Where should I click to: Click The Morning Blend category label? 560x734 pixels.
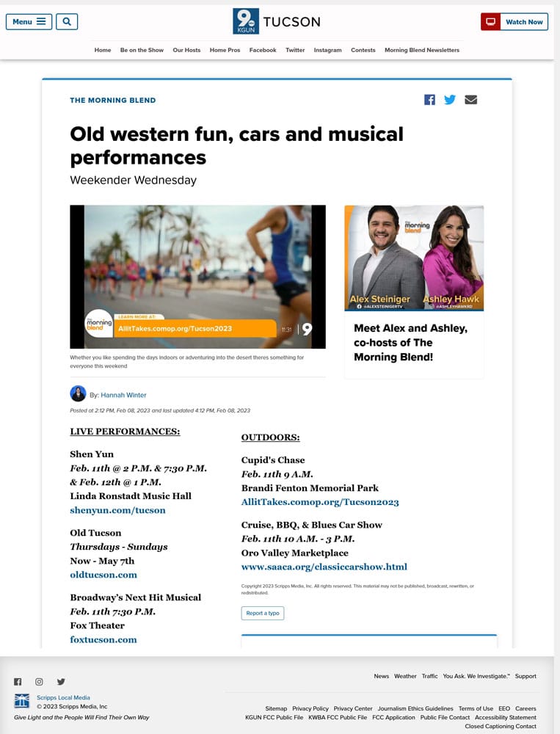[113, 100]
